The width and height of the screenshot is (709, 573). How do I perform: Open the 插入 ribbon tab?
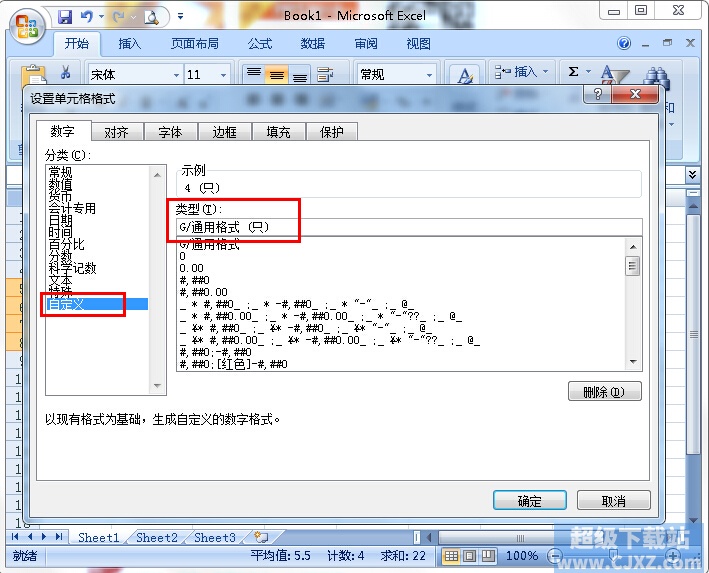[130, 44]
